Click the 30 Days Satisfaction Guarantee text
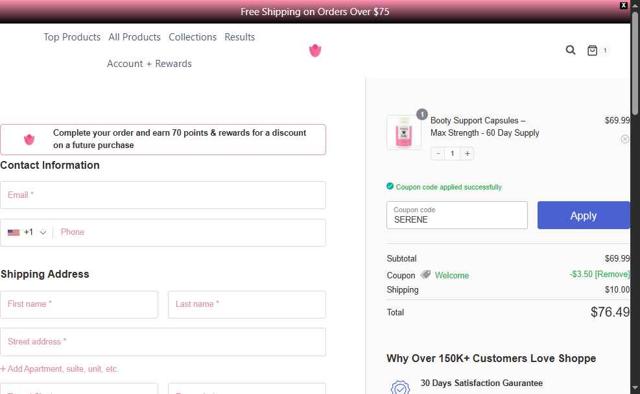The height and width of the screenshot is (394, 640). pyautogui.click(x=482, y=383)
